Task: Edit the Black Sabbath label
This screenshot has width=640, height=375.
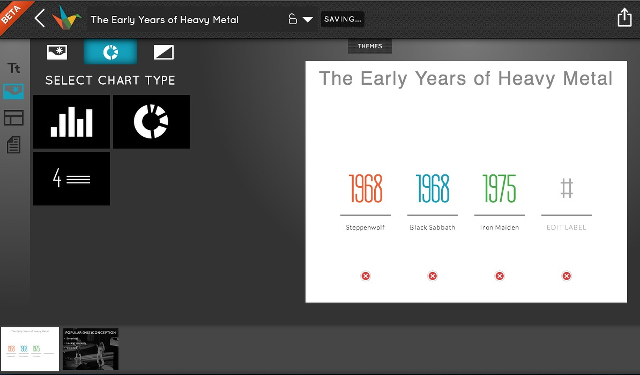Action: [432, 227]
